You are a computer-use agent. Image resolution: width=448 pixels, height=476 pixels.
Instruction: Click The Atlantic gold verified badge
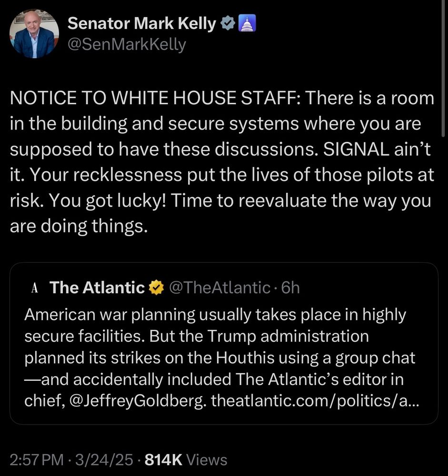(156, 288)
